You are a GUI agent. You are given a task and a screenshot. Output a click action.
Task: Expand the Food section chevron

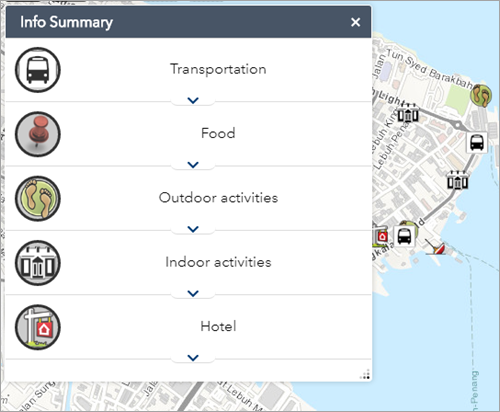pyautogui.click(x=193, y=164)
